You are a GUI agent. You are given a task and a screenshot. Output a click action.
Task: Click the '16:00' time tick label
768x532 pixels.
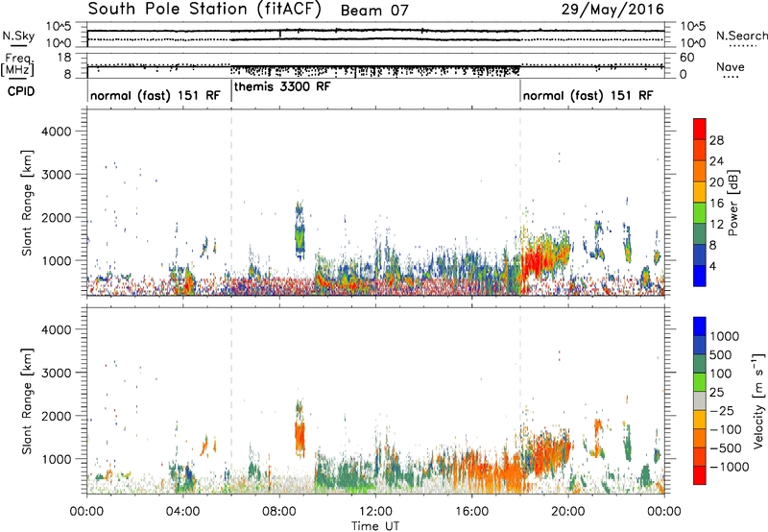471,511
